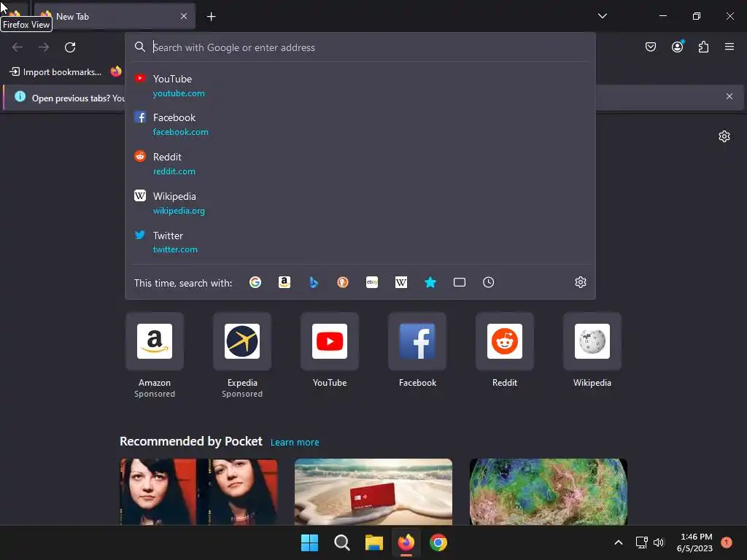Reload the current page
This screenshot has width=747, height=560.
[70, 47]
